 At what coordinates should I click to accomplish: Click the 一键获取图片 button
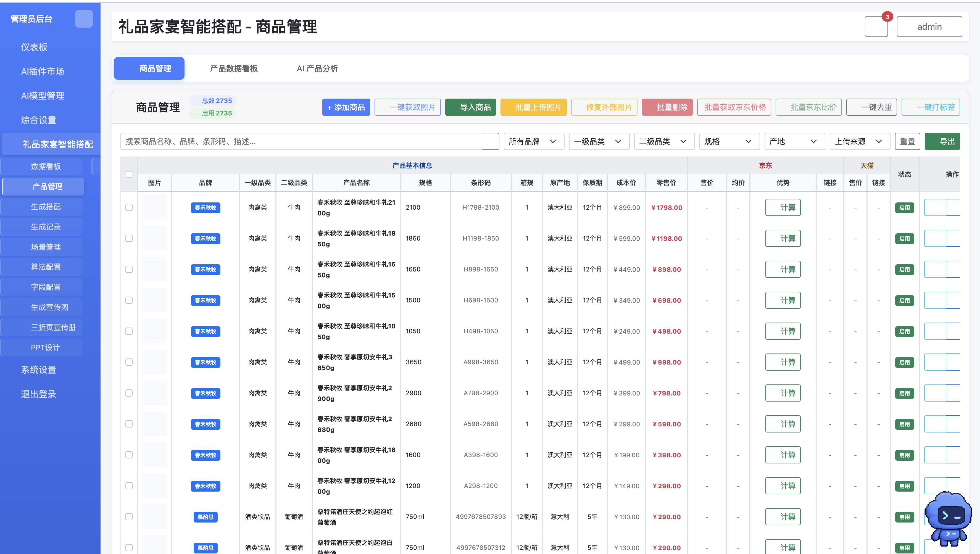pyautogui.click(x=407, y=107)
